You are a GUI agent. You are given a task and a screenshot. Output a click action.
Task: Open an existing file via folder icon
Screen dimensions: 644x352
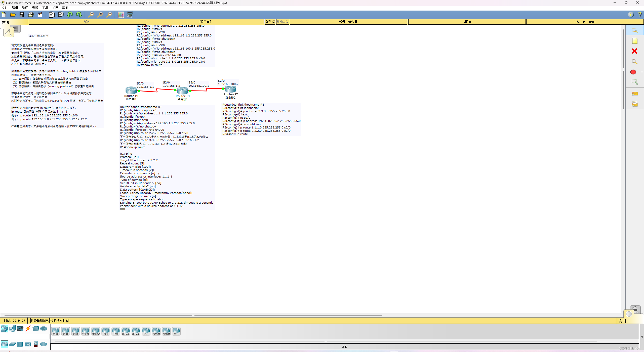coord(13,15)
